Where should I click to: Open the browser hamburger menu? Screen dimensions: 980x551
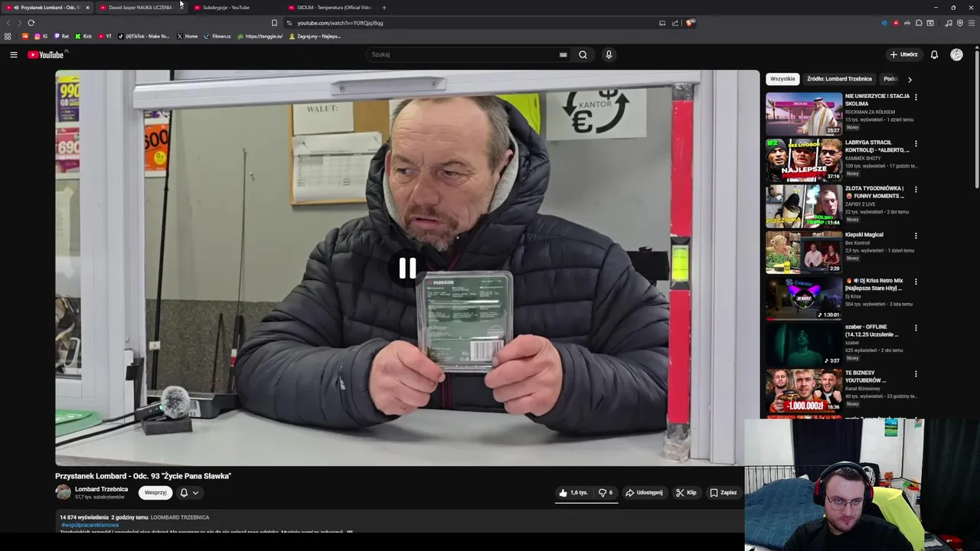coord(971,23)
